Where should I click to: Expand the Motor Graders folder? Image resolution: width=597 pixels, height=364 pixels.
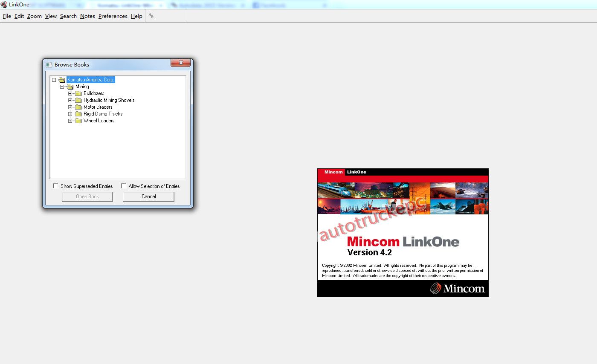70,107
